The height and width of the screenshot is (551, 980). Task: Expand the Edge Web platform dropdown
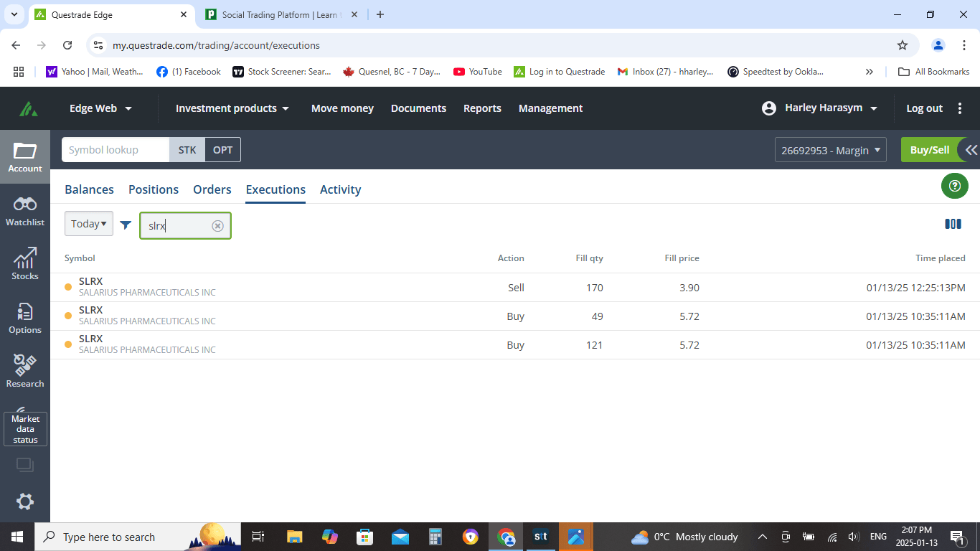pyautogui.click(x=100, y=108)
